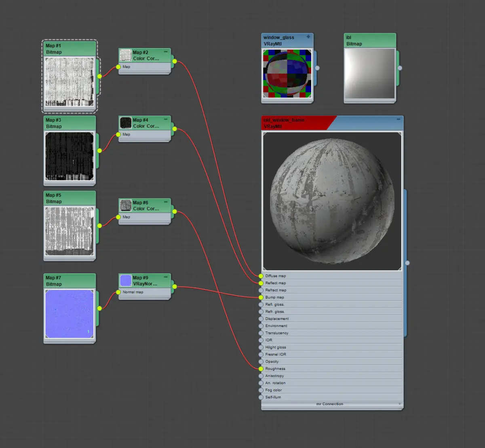Collapse the Map #6 Color Correction node
Image resolution: width=485 pixels, height=448 pixels.
coord(166,202)
